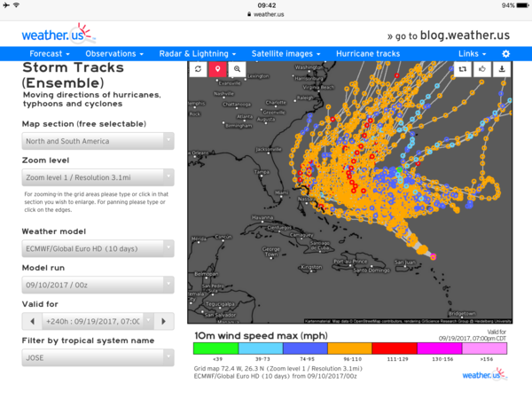Click the magnifier zoom icon on map
Viewport: 532px width, 399px height.
237,69
